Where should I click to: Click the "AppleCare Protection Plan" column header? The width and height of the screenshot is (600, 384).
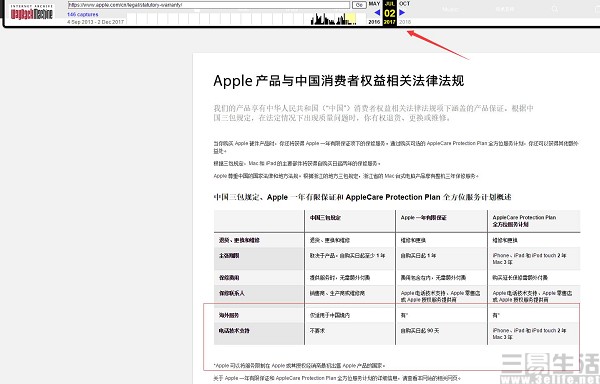pos(524,221)
